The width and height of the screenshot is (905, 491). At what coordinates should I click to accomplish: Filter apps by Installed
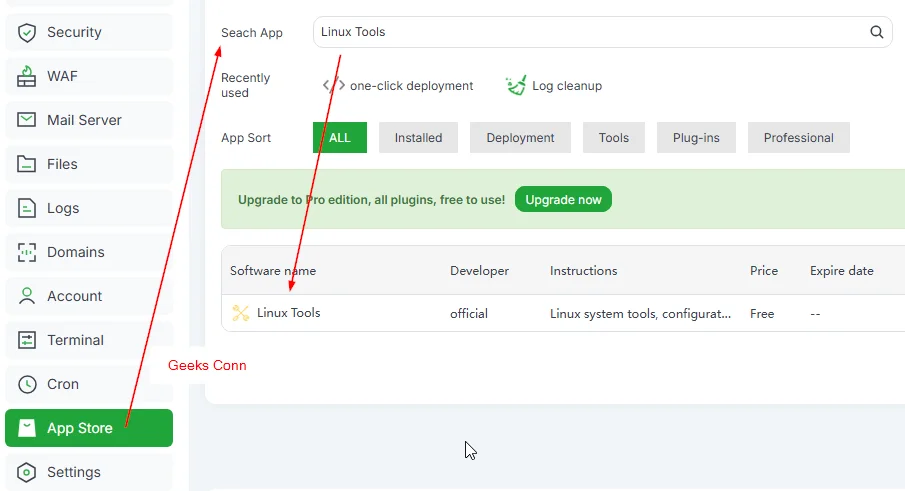(x=418, y=137)
